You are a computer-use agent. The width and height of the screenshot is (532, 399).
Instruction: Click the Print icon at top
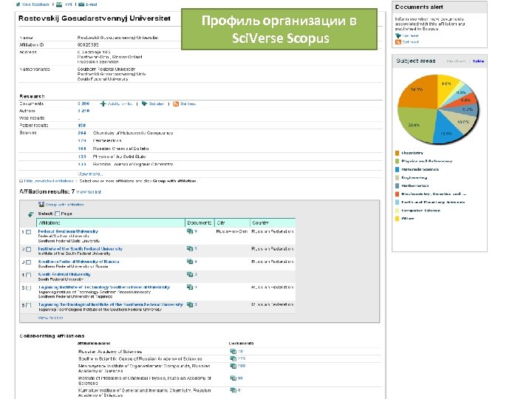coord(59,4)
